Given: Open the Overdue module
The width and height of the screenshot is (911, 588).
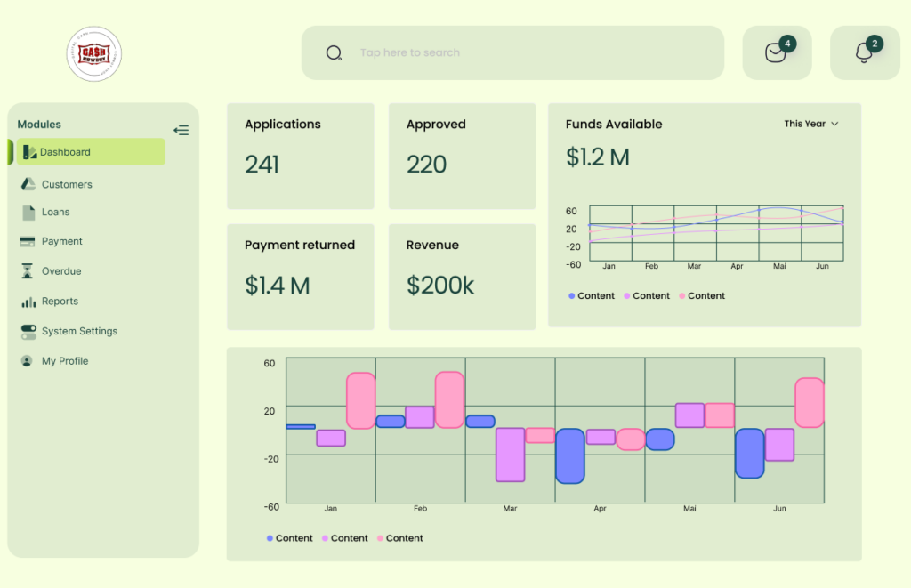Looking at the screenshot, I should click(x=61, y=271).
